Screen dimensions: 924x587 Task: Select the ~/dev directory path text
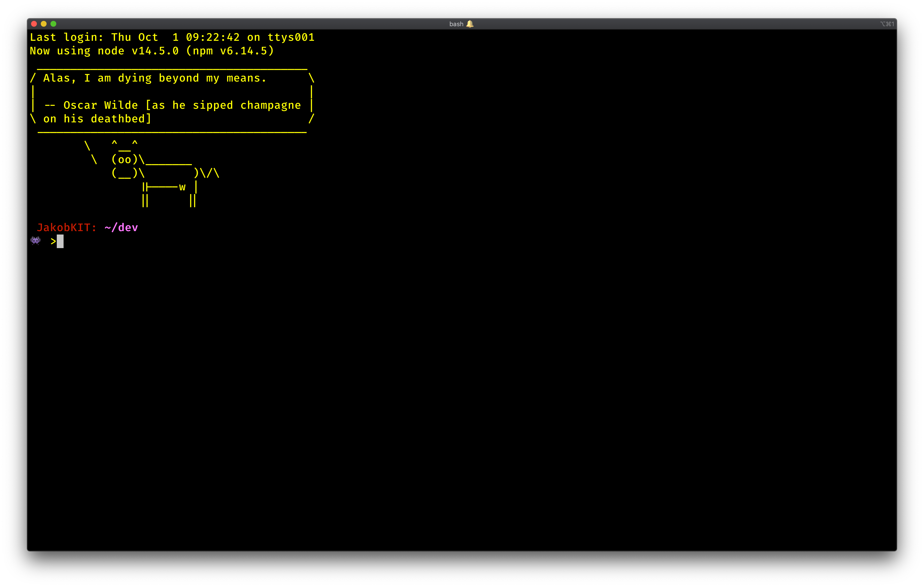[121, 227]
